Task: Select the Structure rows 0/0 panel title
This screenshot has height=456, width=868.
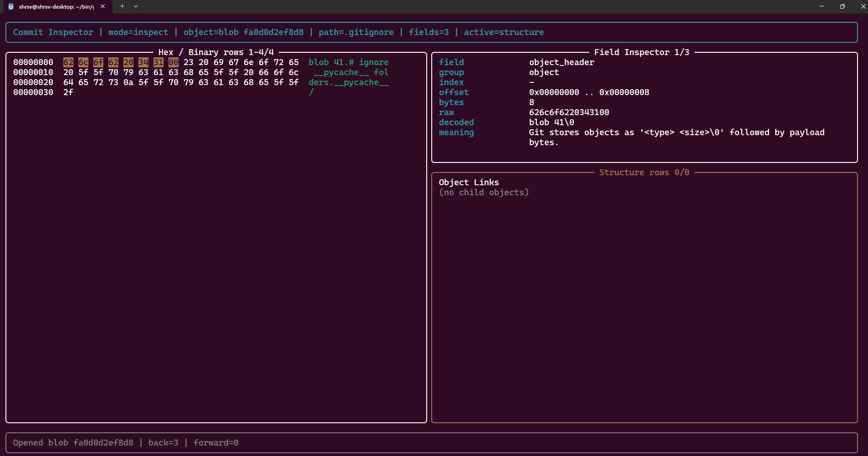Action: [644, 172]
